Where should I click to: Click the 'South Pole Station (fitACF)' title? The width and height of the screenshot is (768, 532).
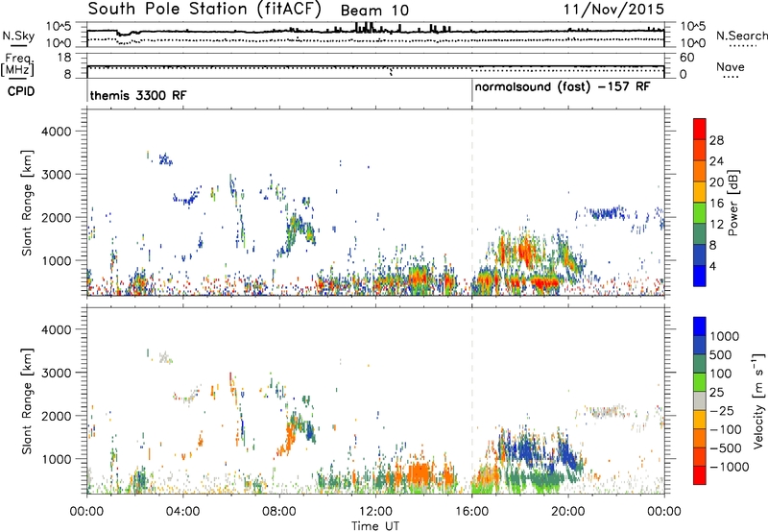coord(204,10)
